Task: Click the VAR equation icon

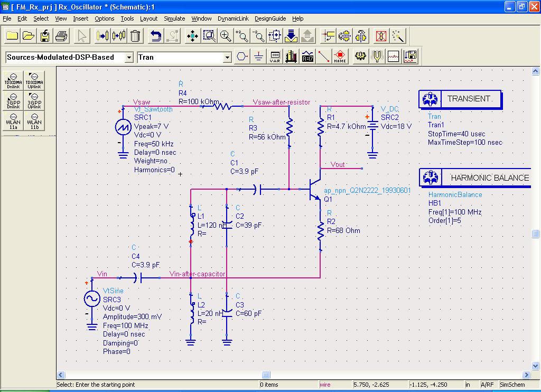Action: (275, 57)
